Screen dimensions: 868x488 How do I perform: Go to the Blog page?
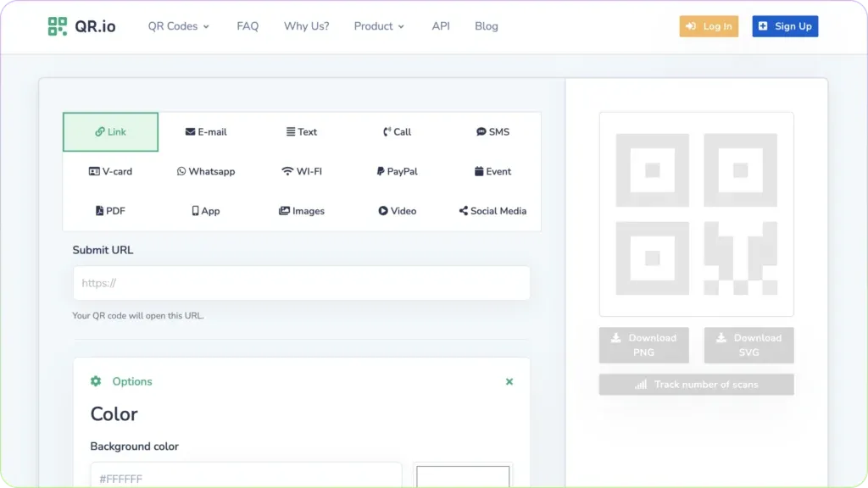pos(487,26)
